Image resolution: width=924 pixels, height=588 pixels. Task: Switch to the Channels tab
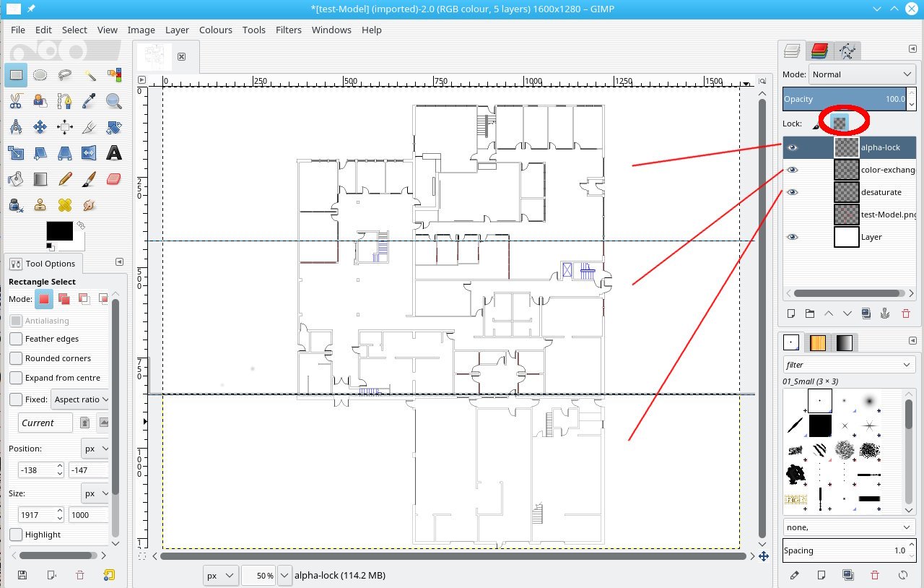pyautogui.click(x=819, y=51)
